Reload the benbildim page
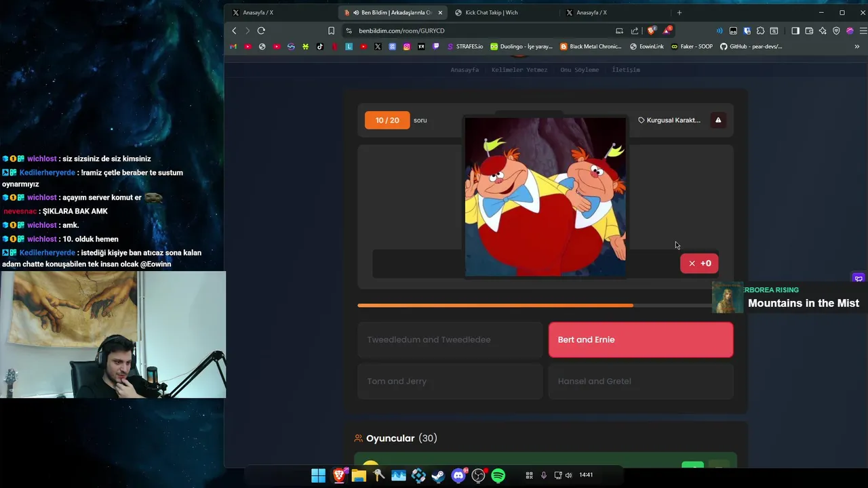Viewport: 868px width, 488px height. 261,30
